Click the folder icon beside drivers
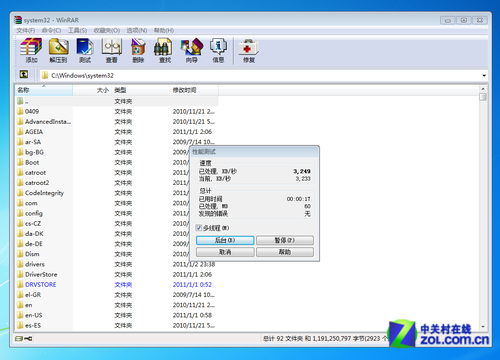Screen dimensions: 500x360 pos(20,264)
